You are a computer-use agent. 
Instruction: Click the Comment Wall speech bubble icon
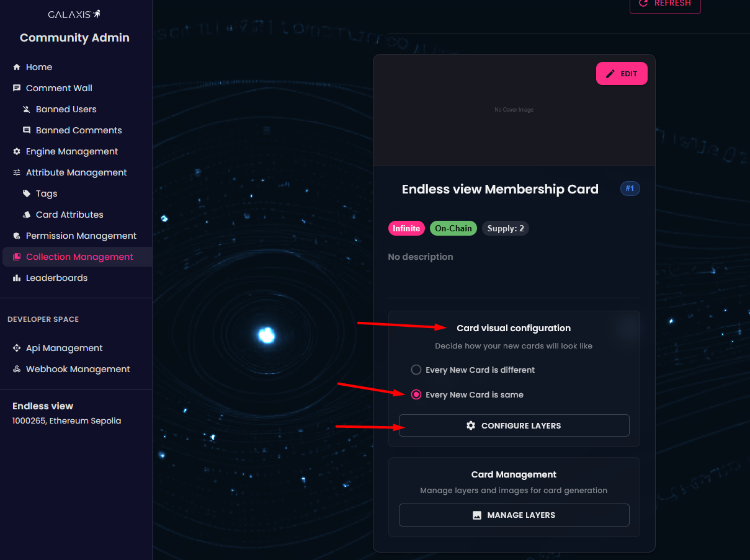tap(17, 88)
